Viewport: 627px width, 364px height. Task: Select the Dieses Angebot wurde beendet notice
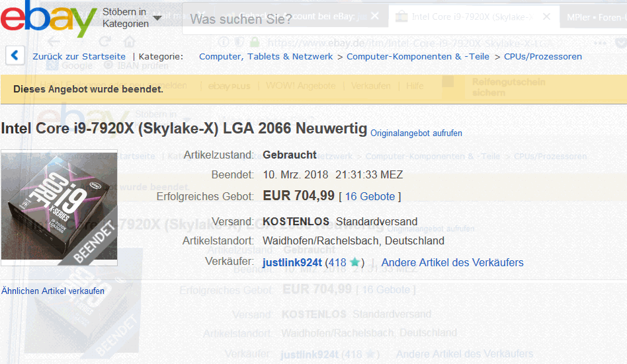tap(89, 89)
